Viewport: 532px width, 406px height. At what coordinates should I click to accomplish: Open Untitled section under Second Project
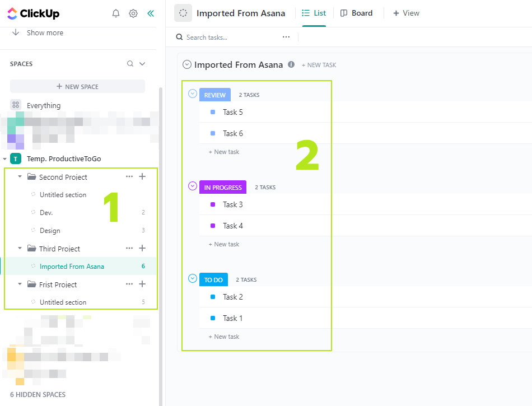click(x=63, y=195)
